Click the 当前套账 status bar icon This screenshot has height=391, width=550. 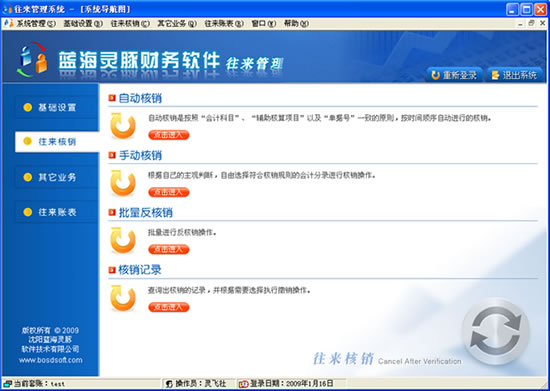[7, 384]
